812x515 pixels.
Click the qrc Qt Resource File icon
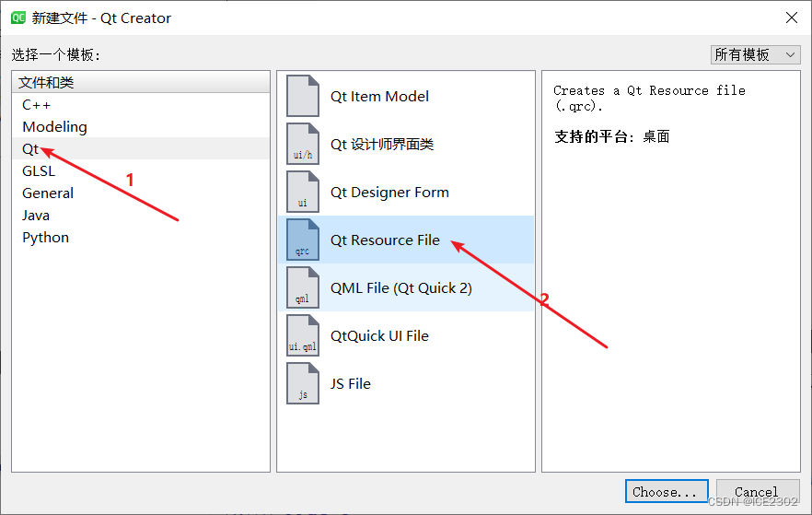(x=303, y=240)
